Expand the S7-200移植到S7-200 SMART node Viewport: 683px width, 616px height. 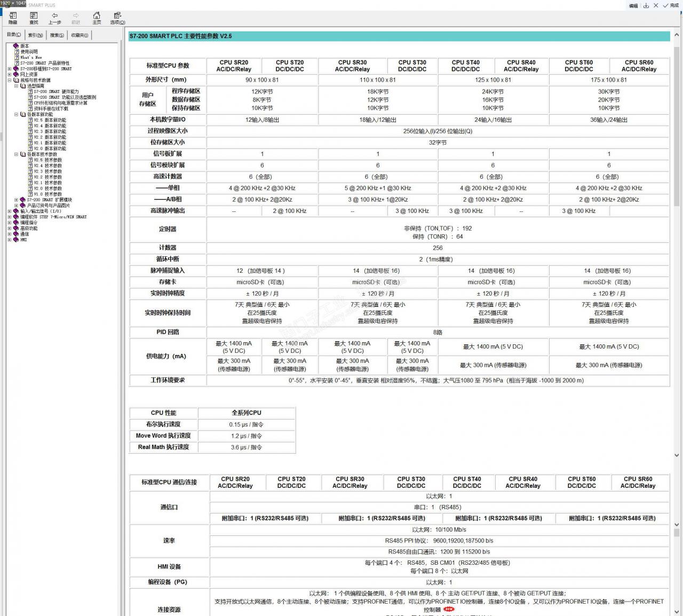pos(9,69)
